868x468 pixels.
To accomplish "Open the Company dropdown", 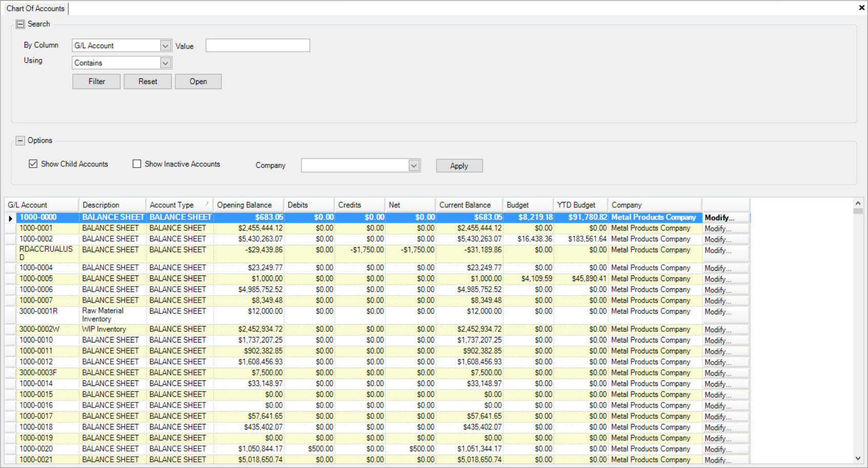I will click(x=414, y=165).
